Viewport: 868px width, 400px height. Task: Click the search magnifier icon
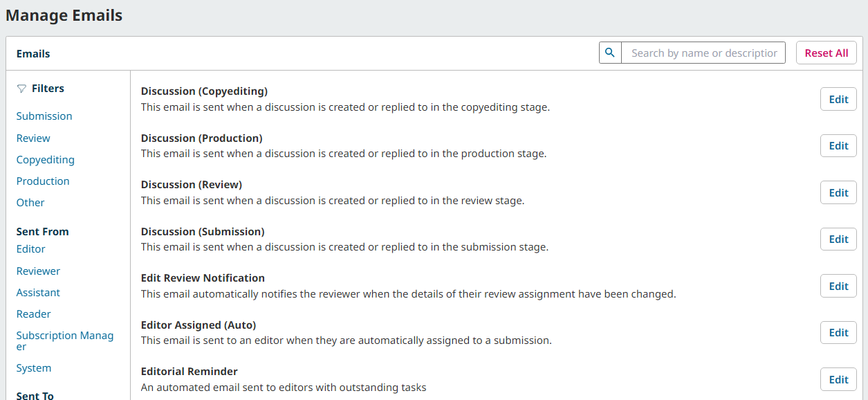pyautogui.click(x=610, y=53)
